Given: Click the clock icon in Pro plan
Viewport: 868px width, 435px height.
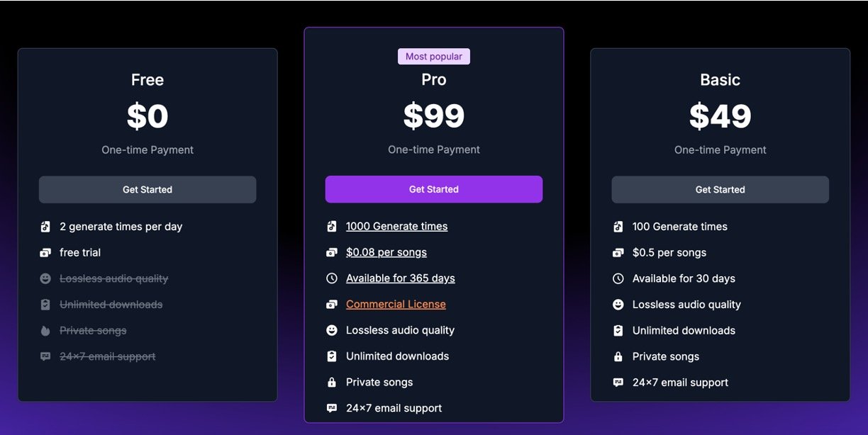Looking at the screenshot, I should (x=332, y=278).
